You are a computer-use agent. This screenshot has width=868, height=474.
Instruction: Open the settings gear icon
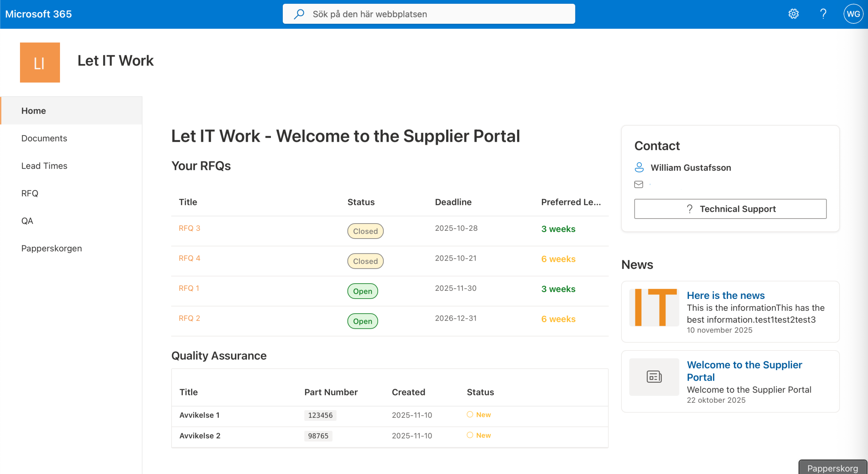[x=793, y=14]
